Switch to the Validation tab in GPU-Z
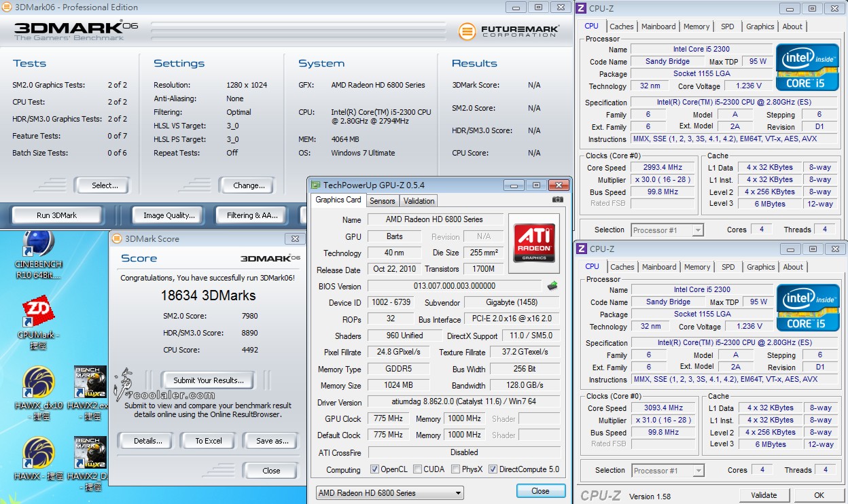The height and width of the screenshot is (504, 848). [x=419, y=201]
